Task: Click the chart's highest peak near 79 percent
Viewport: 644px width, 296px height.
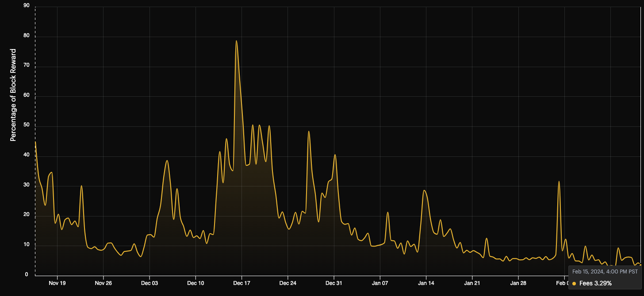Action: (237, 41)
